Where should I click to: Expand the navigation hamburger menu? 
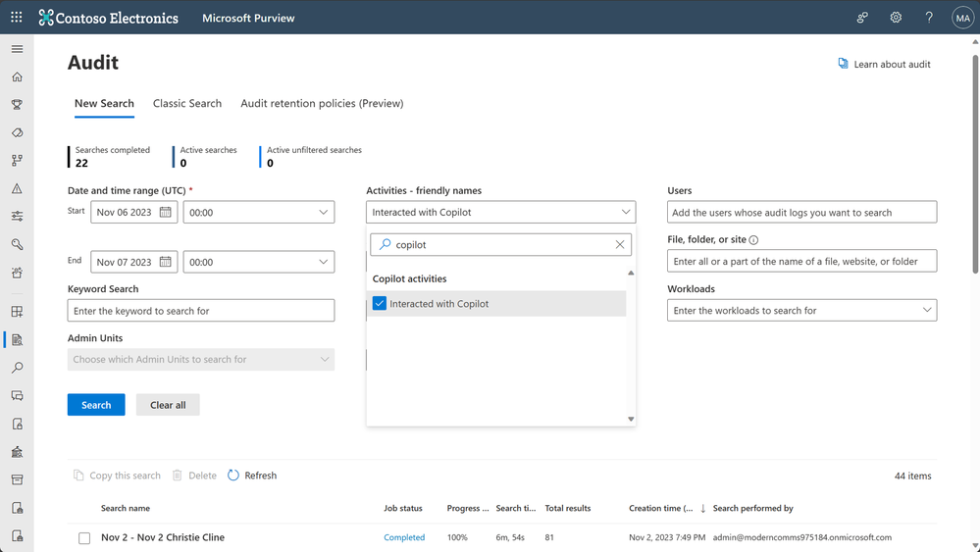pyautogui.click(x=17, y=49)
